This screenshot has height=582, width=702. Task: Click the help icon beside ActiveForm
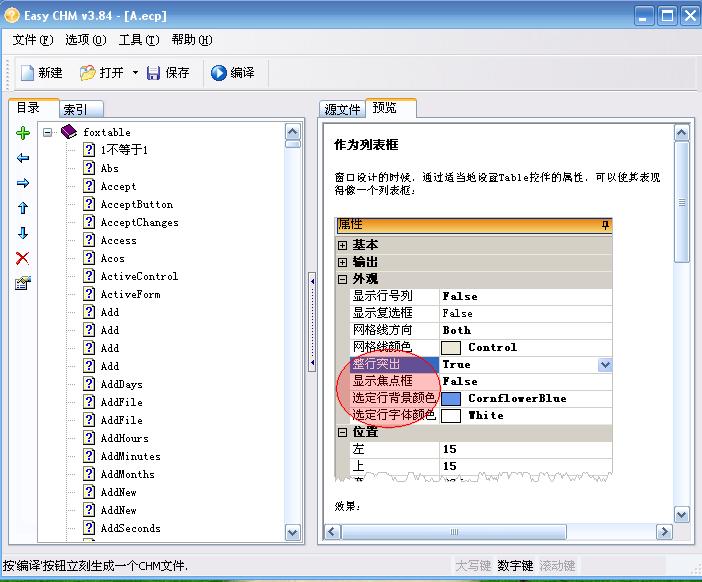click(x=89, y=294)
